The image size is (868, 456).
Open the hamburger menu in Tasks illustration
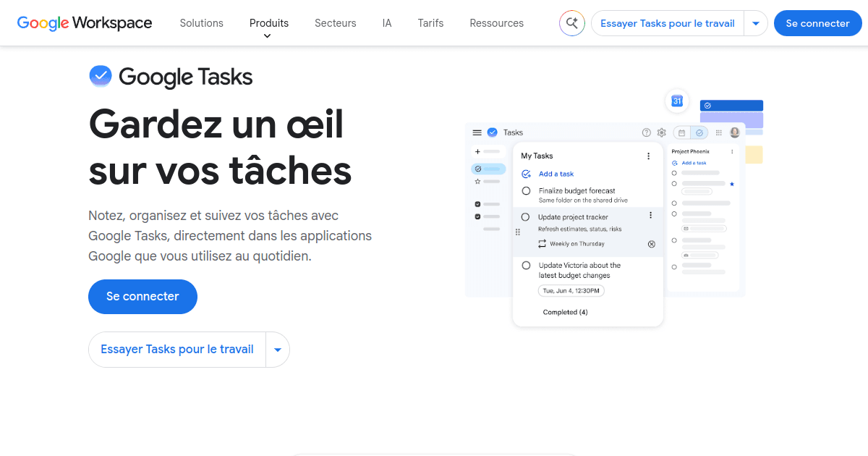477,132
